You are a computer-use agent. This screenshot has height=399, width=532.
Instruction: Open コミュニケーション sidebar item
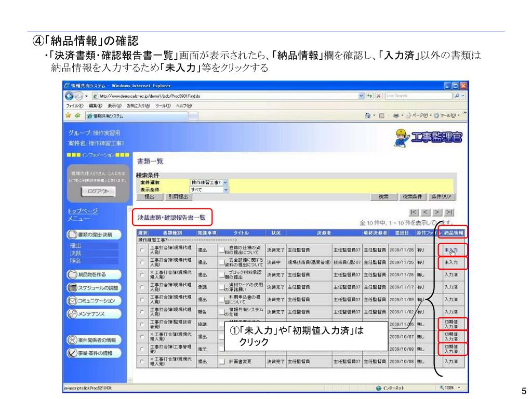[94, 301]
